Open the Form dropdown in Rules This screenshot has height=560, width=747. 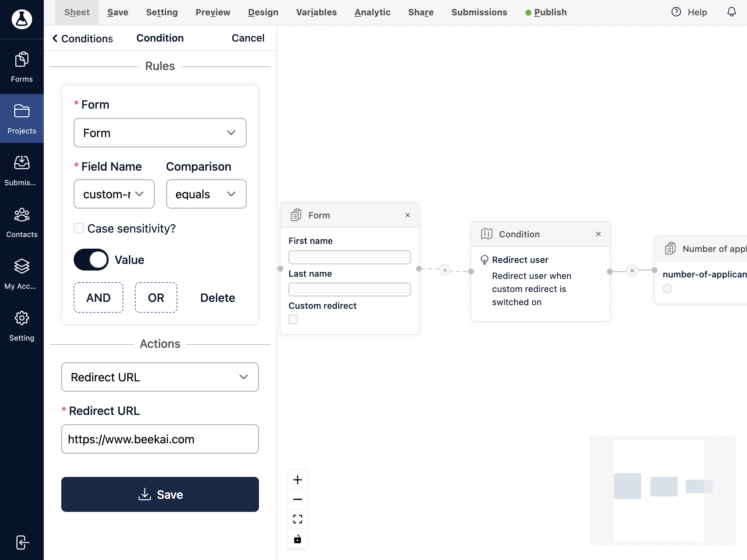[x=160, y=133]
